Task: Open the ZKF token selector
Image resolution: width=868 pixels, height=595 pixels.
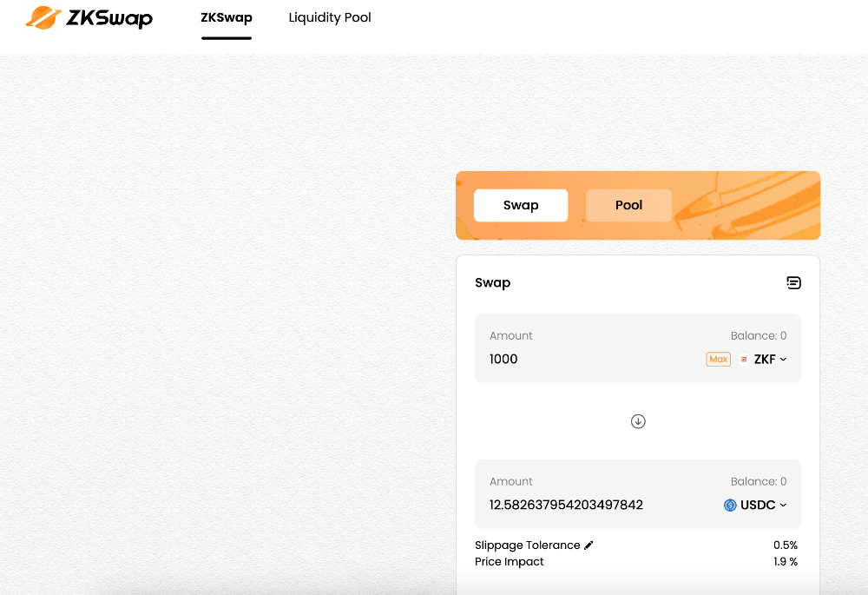Action: (x=763, y=360)
